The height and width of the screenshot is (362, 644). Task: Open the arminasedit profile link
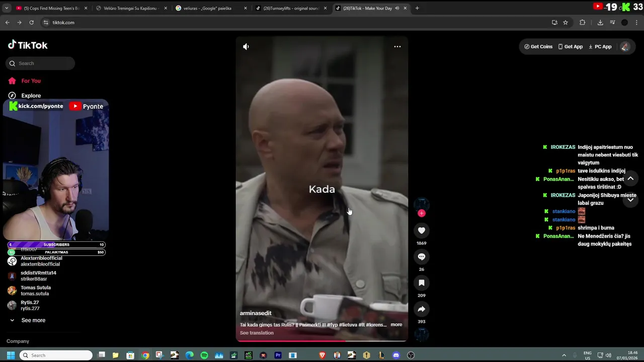pos(256,313)
